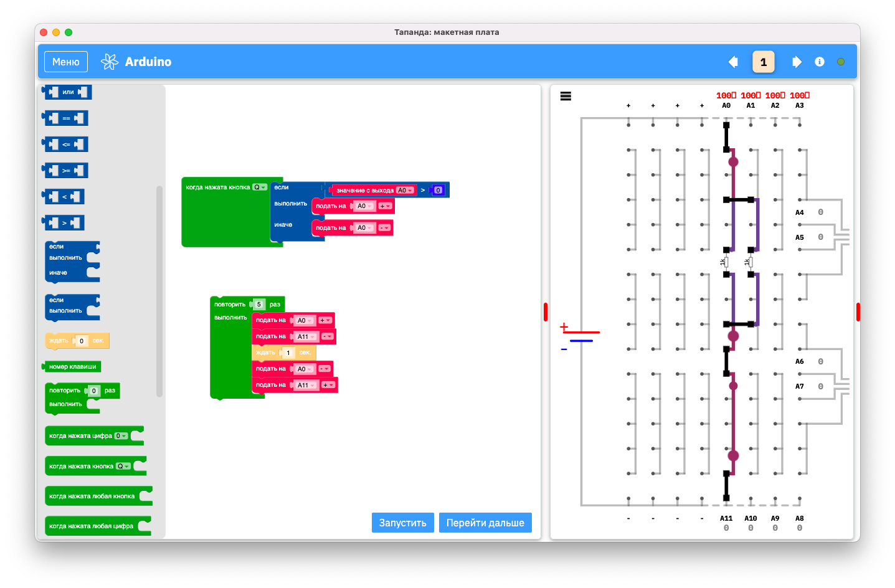The height and width of the screenshot is (588, 895).
Task: Click the Запустить button
Action: pos(403,523)
